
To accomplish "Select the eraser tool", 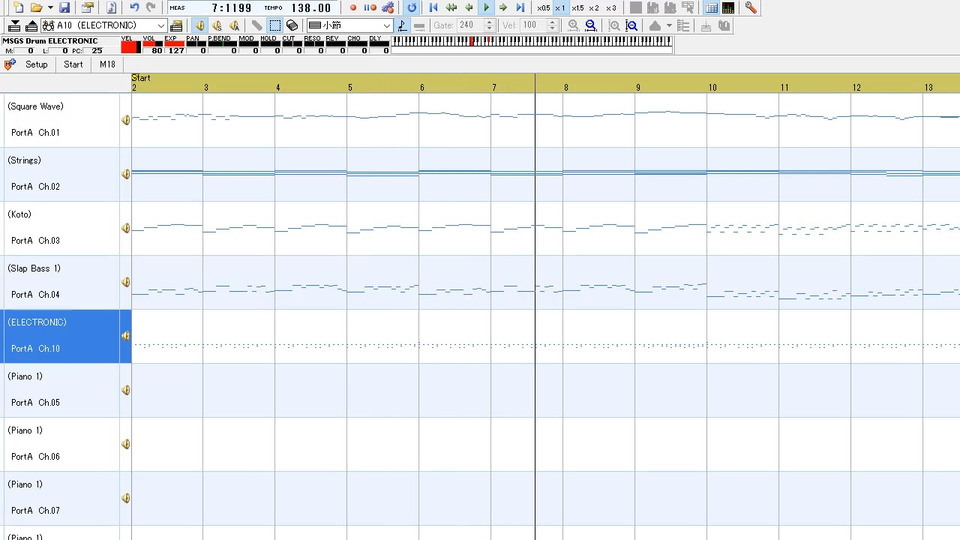I will [292, 26].
